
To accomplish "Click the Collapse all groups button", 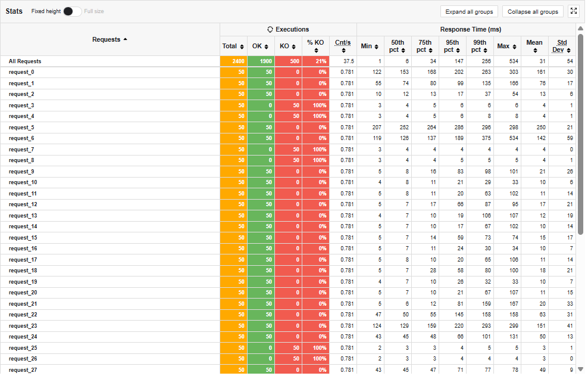I will (533, 11).
